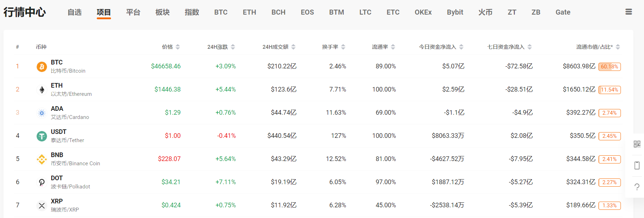Sort by 24H涨跌 column arrows

pos(233,47)
